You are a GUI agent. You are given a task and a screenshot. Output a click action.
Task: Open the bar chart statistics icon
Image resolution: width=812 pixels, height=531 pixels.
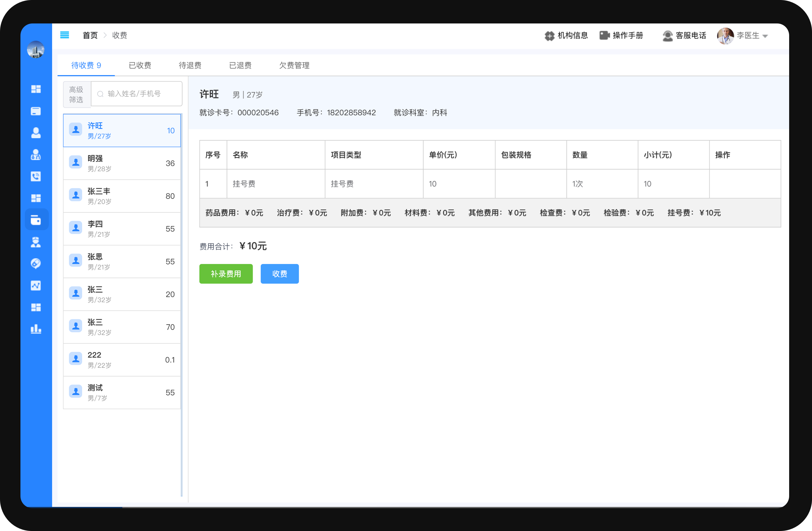[36, 329]
